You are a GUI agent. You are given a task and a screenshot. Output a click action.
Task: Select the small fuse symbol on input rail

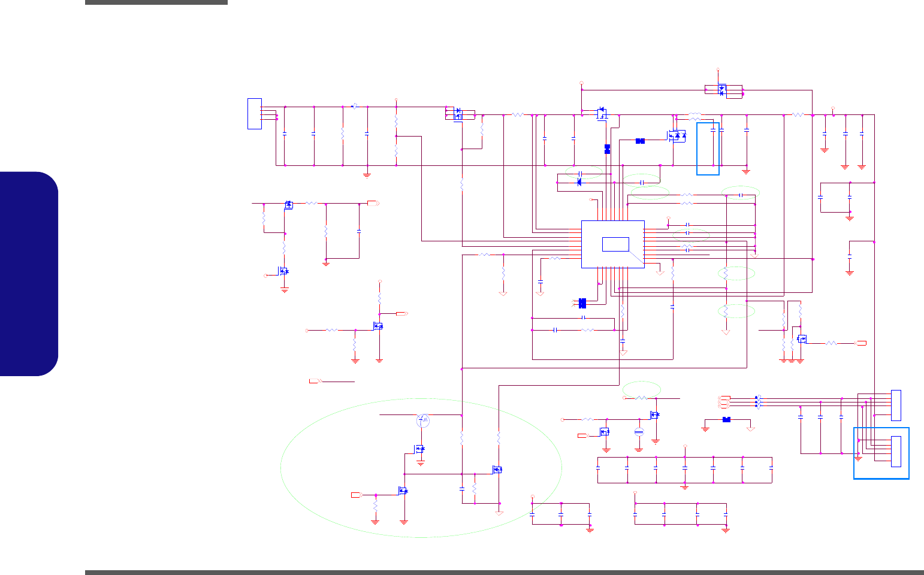click(x=354, y=107)
